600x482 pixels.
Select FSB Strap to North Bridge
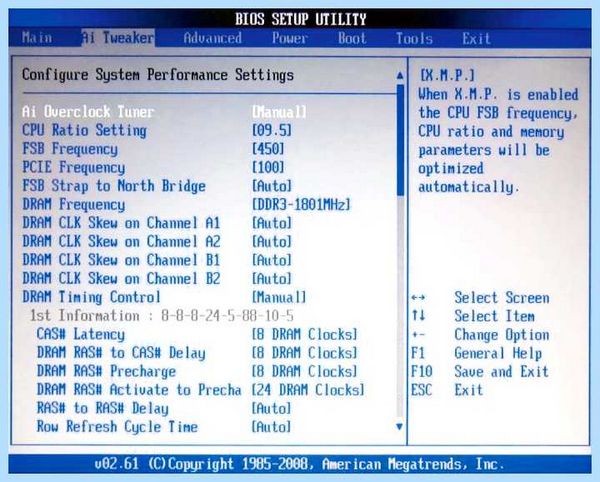click(x=114, y=186)
